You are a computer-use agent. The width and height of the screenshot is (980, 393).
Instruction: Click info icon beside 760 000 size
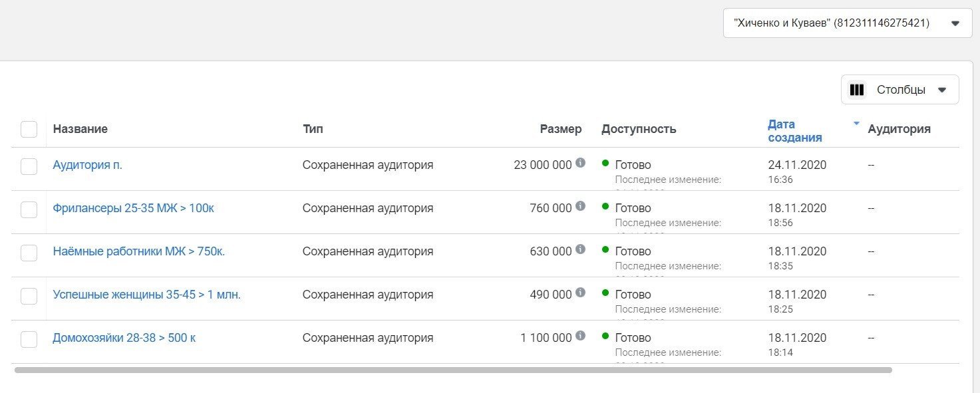(580, 206)
